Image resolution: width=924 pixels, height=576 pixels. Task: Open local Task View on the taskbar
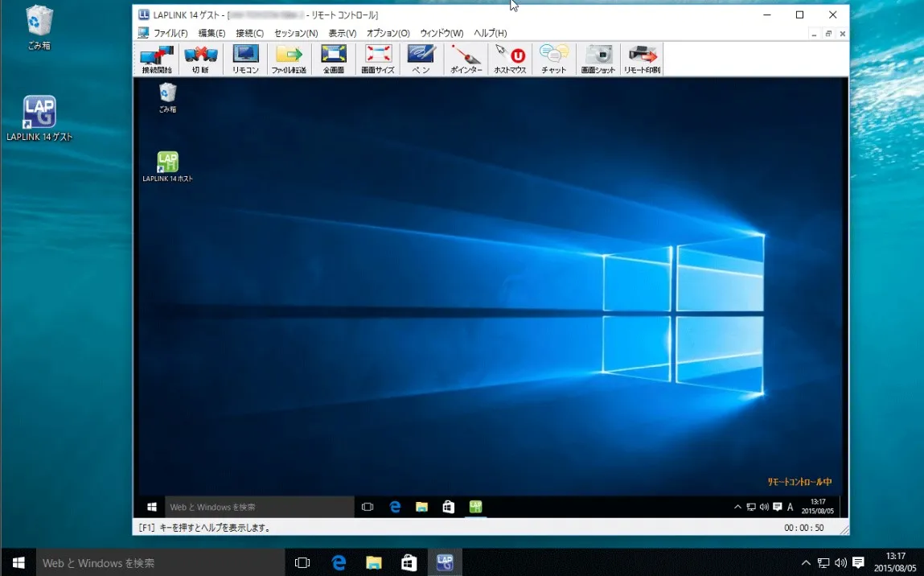pos(302,562)
